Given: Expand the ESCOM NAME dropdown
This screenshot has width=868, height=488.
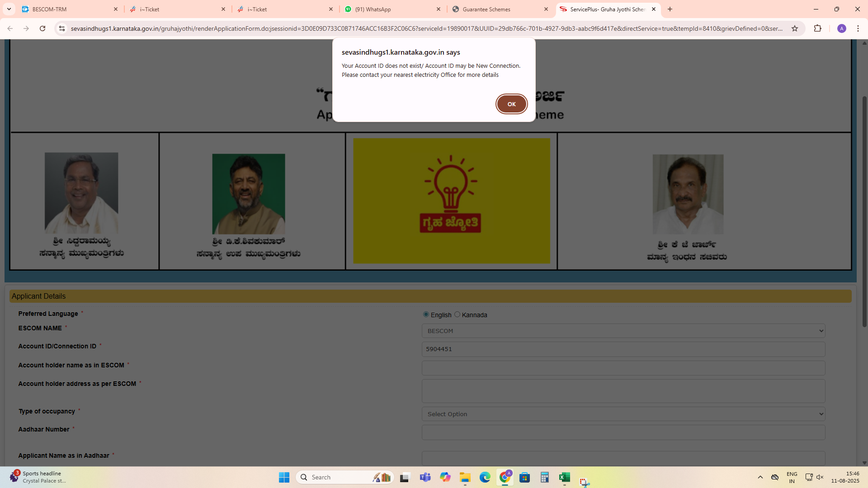Looking at the screenshot, I should tap(623, 331).
